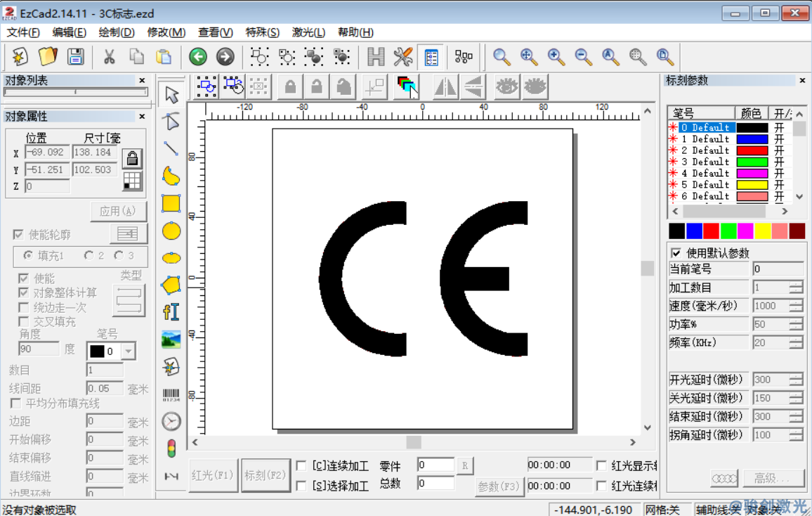This screenshot has height=516, width=812.
Task: Insert a barcode
Action: pos(171,395)
